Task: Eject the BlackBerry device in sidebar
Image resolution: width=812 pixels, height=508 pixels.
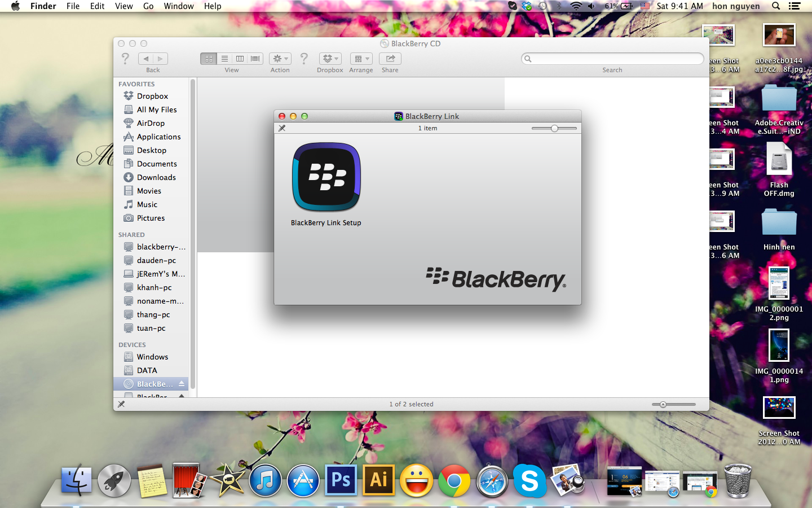Action: click(x=182, y=384)
